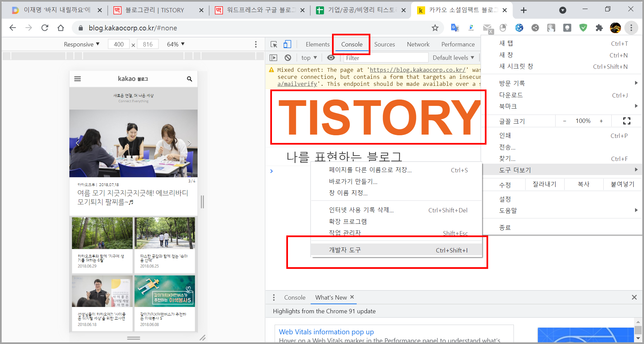Select 새 시크릿 창 menu item
644x344 pixels.
pos(562,66)
